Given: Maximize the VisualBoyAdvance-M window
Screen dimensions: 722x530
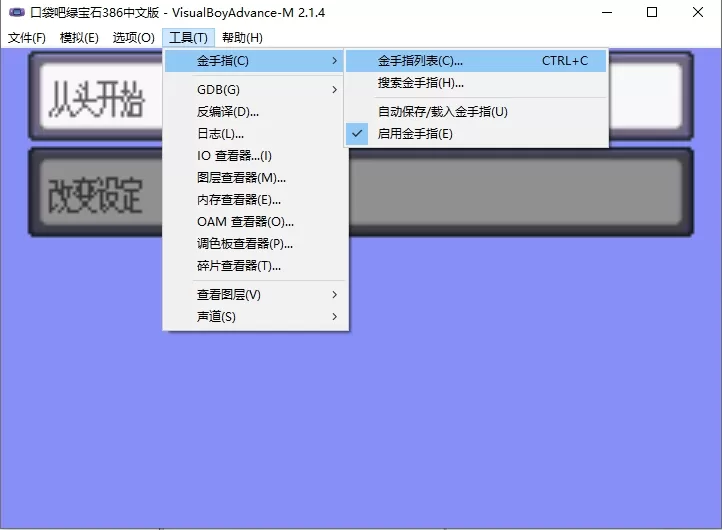Looking at the screenshot, I should 652,12.
